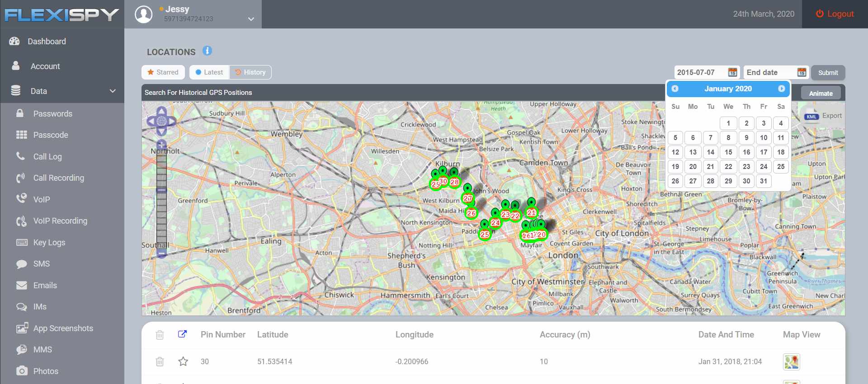
Task: Click the Animate button
Action: (821, 94)
